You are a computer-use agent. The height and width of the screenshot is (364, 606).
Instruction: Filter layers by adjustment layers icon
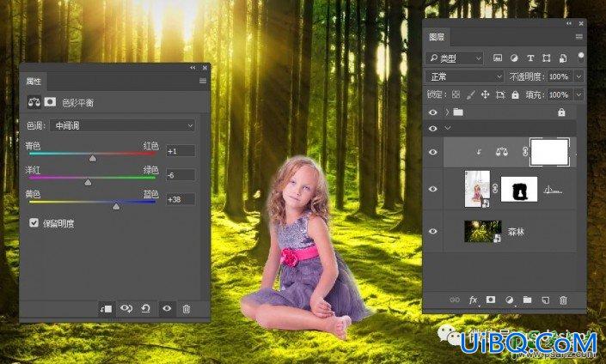coord(514,58)
